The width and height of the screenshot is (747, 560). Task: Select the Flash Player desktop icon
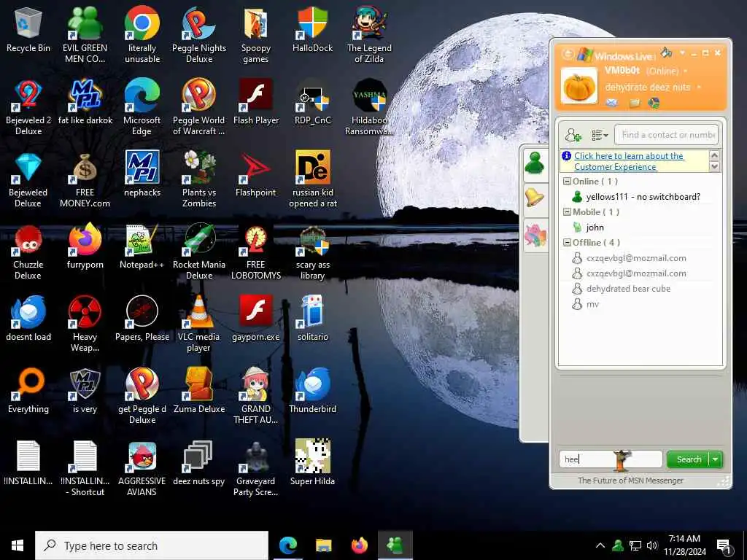coord(256,102)
